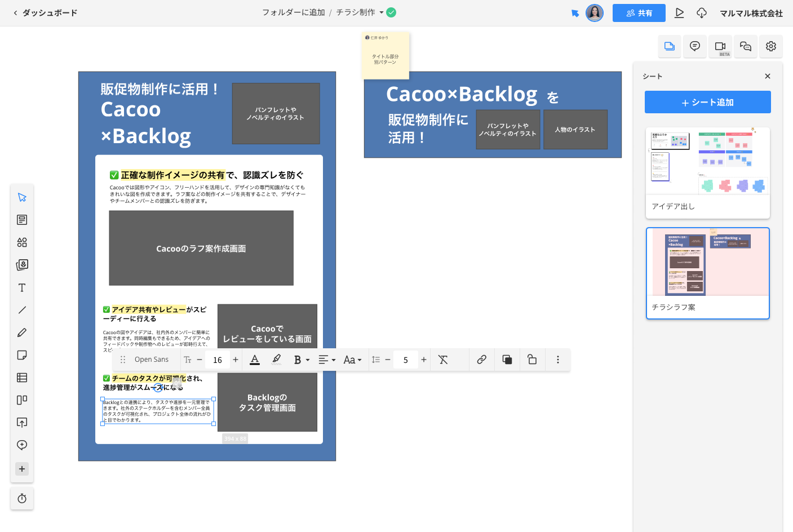Click the clear text formatting icon

point(443,360)
